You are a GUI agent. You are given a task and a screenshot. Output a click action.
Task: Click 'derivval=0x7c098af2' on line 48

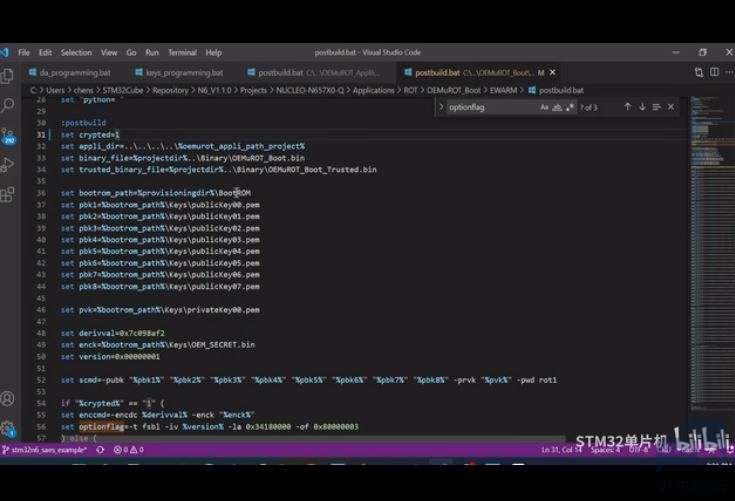pos(122,333)
